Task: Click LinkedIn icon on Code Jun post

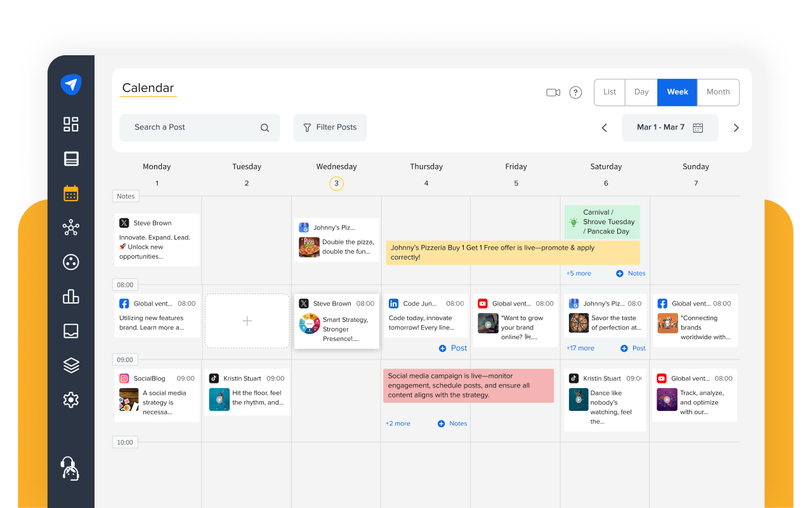Action: click(393, 304)
